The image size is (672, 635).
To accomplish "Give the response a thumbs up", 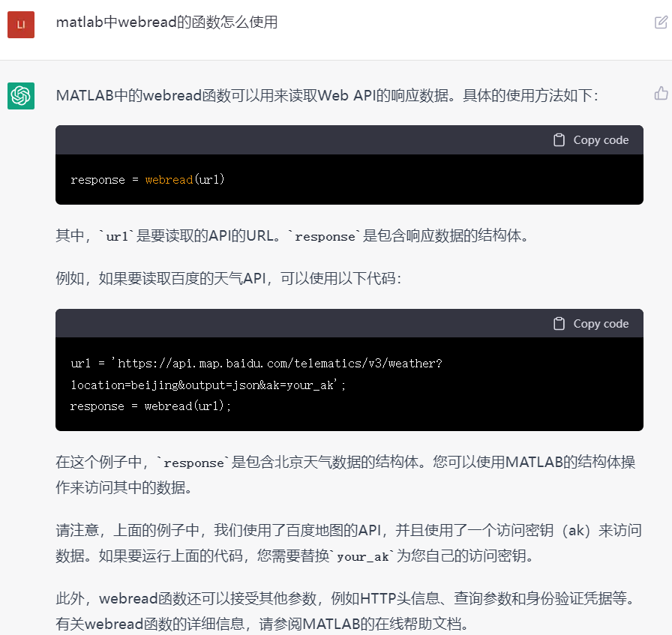I will coord(661,93).
